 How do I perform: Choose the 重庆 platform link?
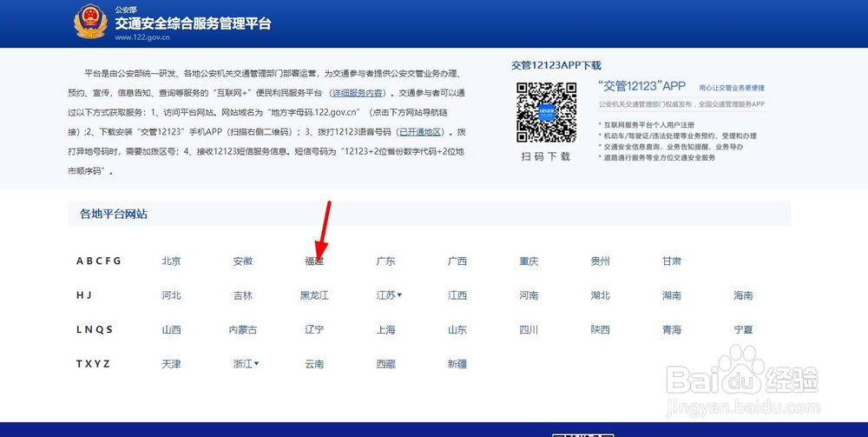coord(529,261)
